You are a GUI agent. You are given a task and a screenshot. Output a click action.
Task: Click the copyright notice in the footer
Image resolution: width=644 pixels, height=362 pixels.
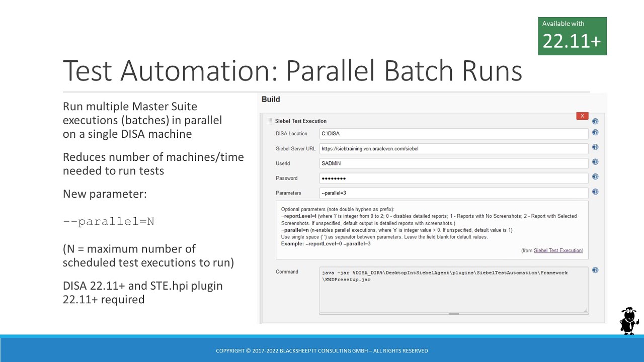click(322, 351)
